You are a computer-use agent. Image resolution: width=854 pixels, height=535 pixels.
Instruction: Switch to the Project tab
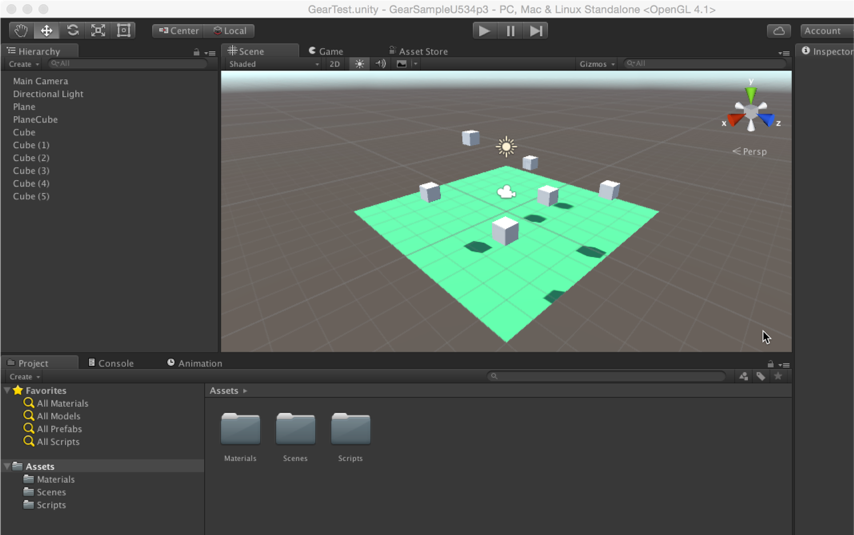click(39, 363)
